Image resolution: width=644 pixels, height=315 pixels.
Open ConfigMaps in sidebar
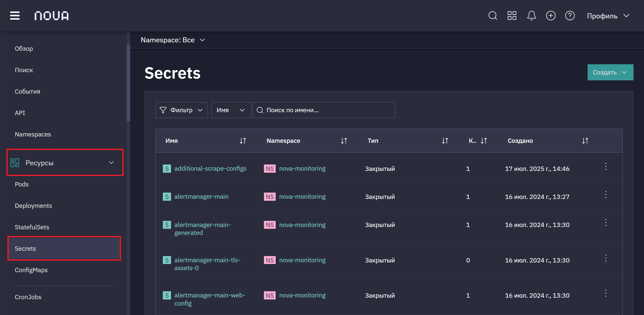pyautogui.click(x=31, y=270)
